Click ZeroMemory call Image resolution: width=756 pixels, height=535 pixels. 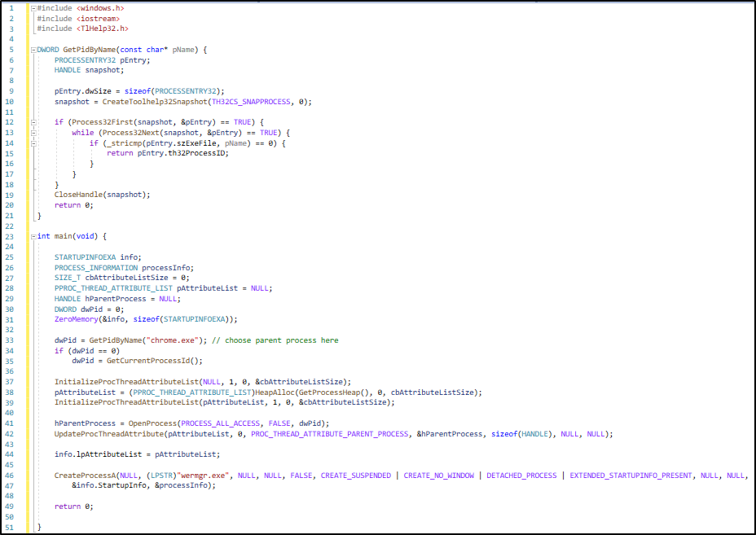click(x=77, y=319)
